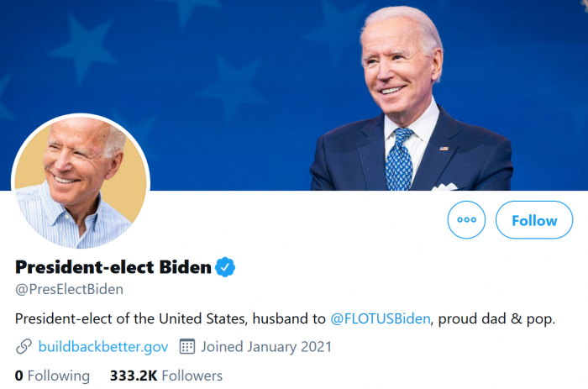588x389 pixels.
Task: Click the chain link icon
Action: (24, 346)
